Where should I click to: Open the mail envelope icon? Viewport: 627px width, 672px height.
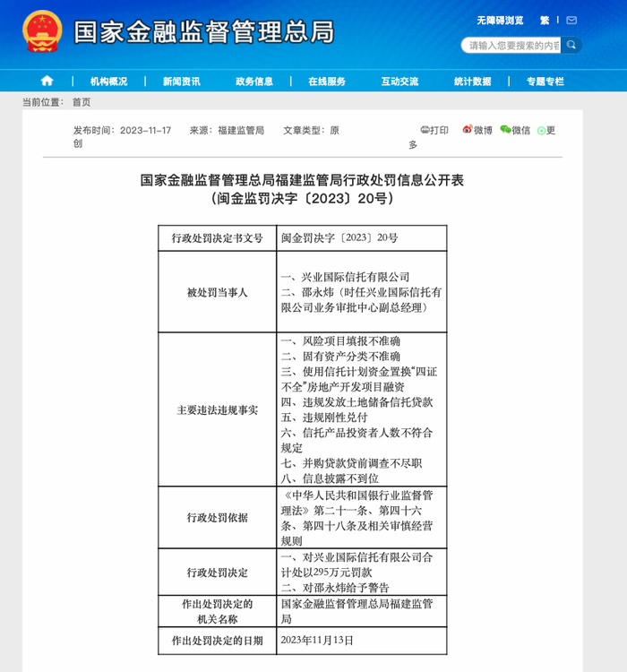(x=571, y=20)
